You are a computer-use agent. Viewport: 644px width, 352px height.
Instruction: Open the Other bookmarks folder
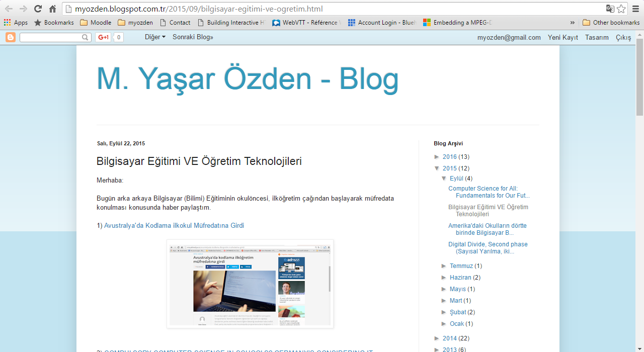[x=611, y=22]
